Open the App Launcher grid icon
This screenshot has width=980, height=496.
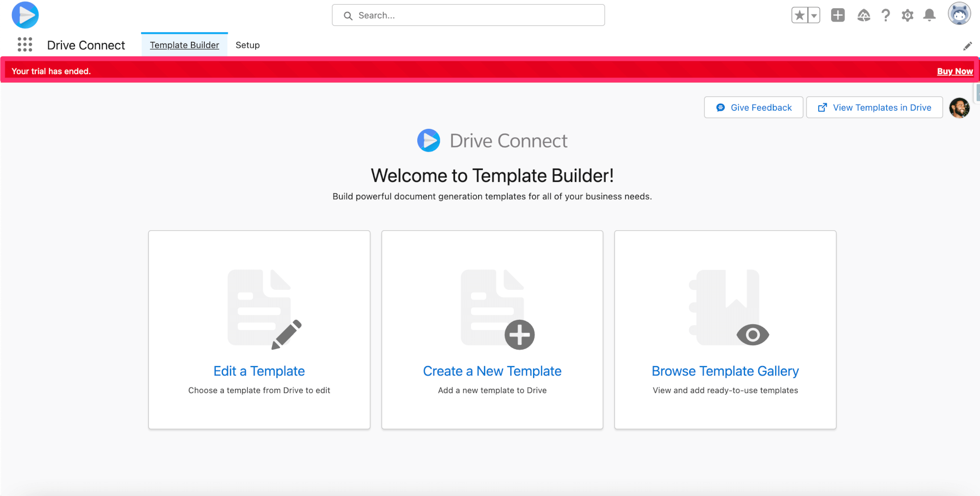coord(25,45)
